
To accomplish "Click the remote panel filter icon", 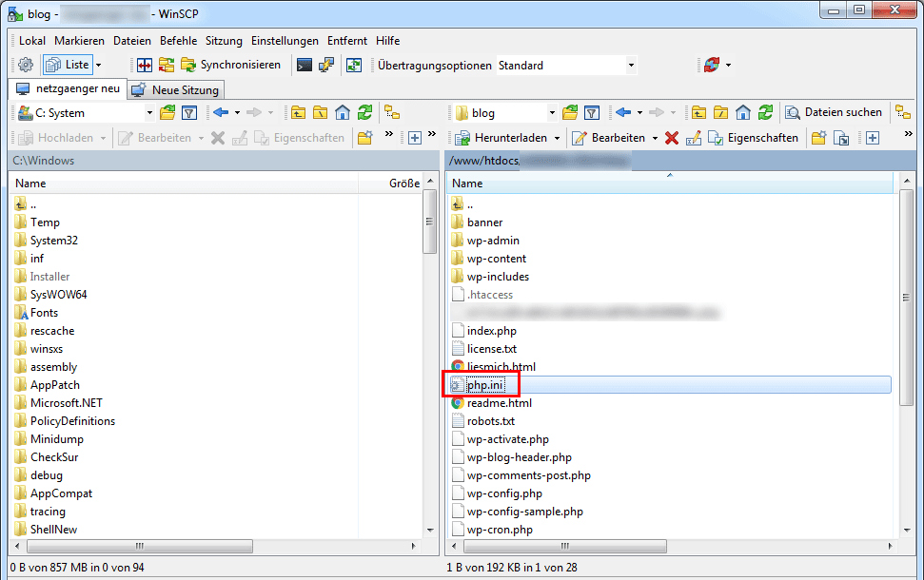I will tap(591, 112).
